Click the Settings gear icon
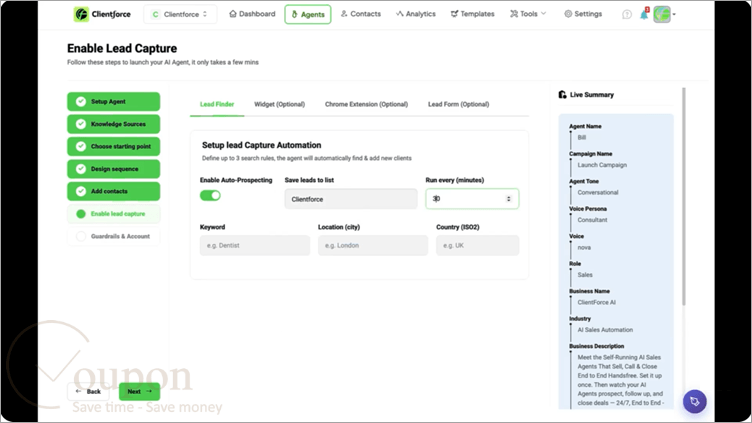 (568, 14)
